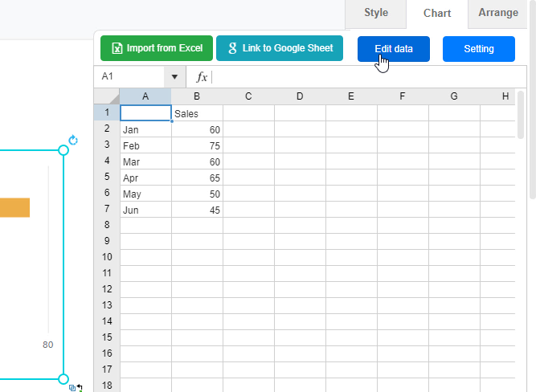The image size is (536, 392).
Task: Click the Google icon on the Link button
Action: pos(232,48)
